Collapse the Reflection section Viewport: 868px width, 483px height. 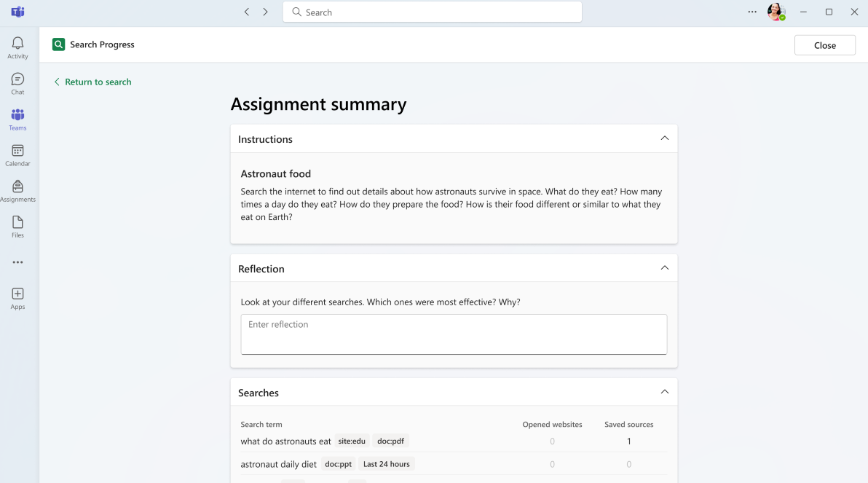pyautogui.click(x=664, y=267)
